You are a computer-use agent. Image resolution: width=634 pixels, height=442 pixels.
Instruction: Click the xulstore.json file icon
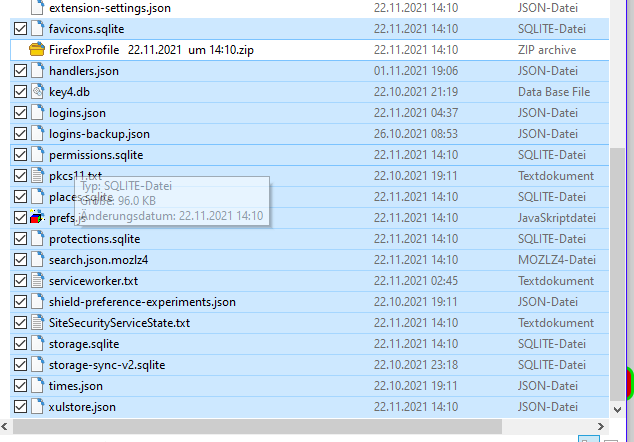[37, 407]
